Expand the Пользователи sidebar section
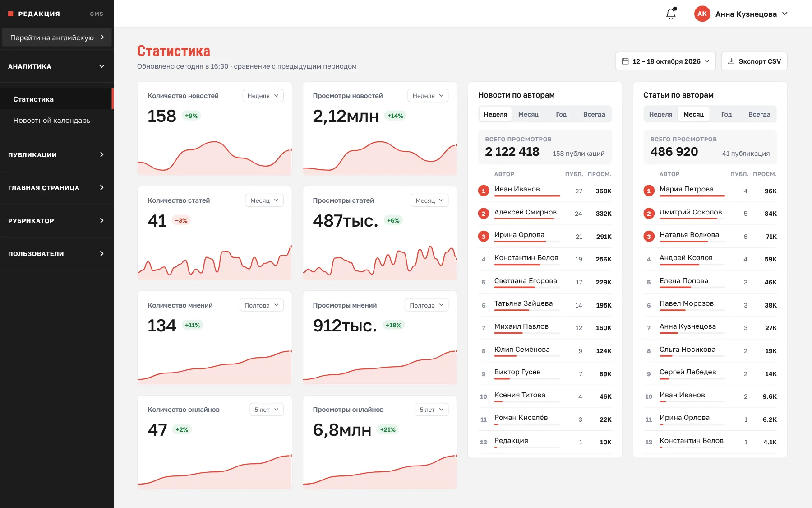 point(57,253)
